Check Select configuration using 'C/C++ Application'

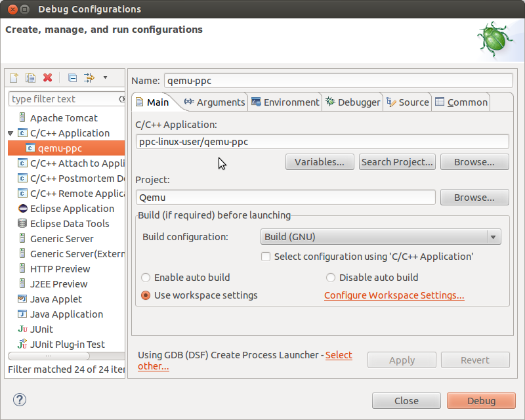(x=266, y=257)
